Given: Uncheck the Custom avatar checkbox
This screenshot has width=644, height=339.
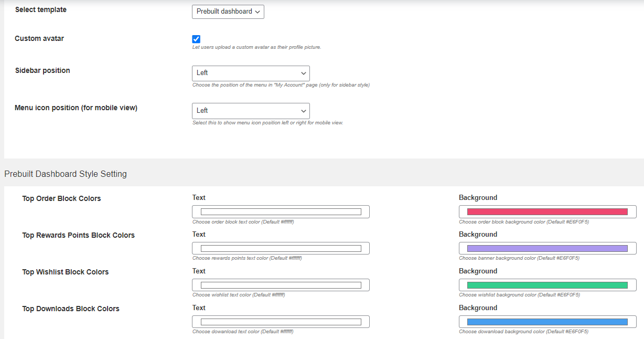Looking at the screenshot, I should (x=196, y=39).
